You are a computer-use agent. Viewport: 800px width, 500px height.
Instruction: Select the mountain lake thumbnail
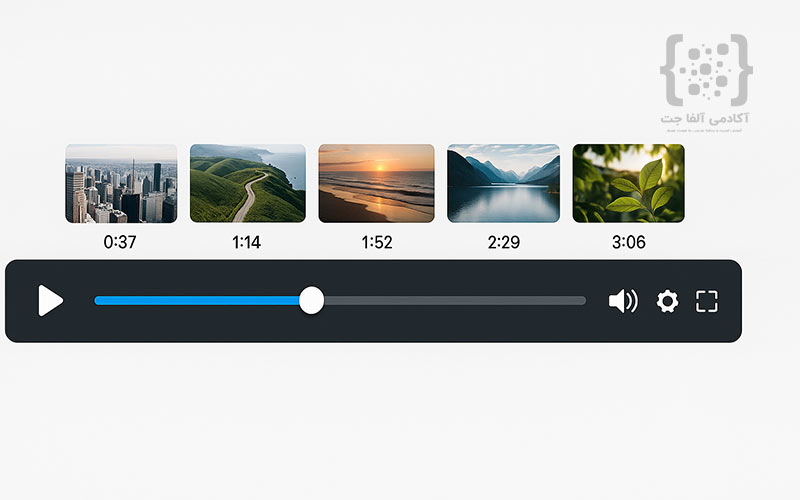[504, 183]
